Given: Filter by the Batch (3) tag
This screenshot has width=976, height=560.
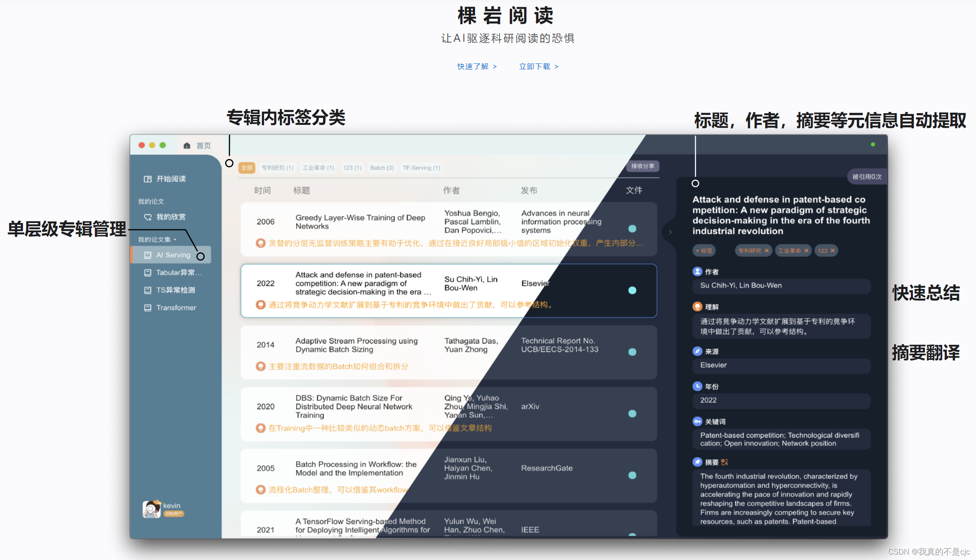Looking at the screenshot, I should (x=382, y=168).
